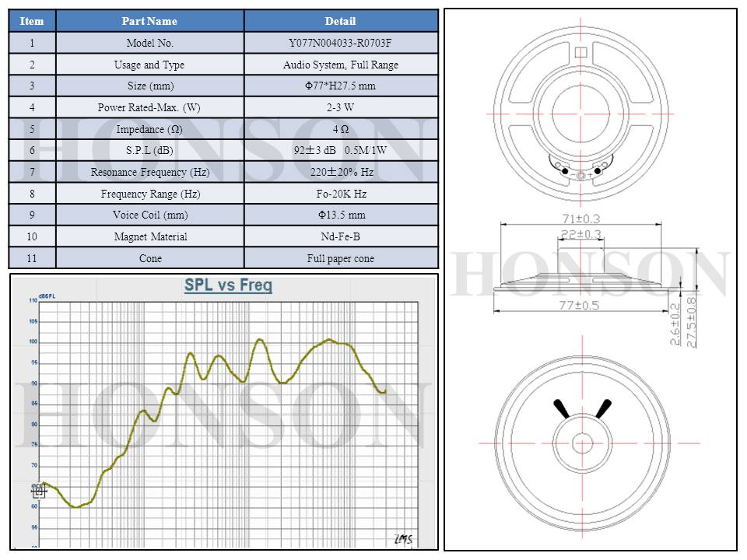Screen dimensions: 747x560
Task: Click the solder terminals on front-view speaker
Action: (x=580, y=170)
